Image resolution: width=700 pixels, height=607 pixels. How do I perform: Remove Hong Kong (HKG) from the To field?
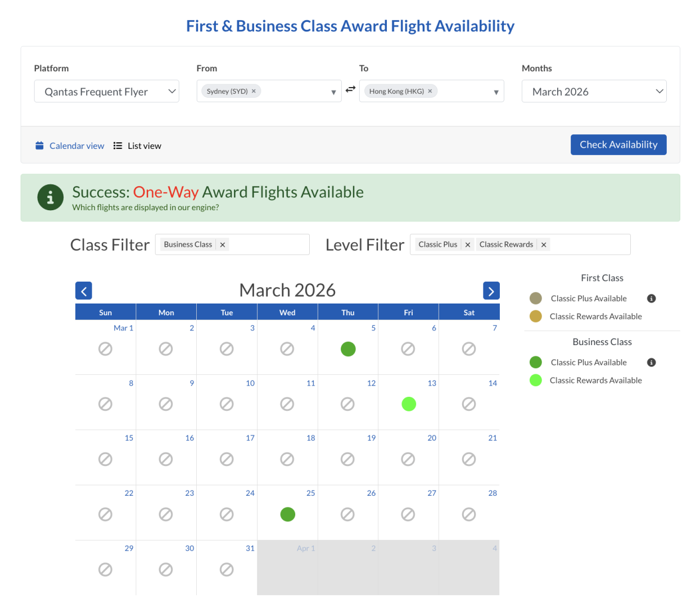(x=430, y=91)
